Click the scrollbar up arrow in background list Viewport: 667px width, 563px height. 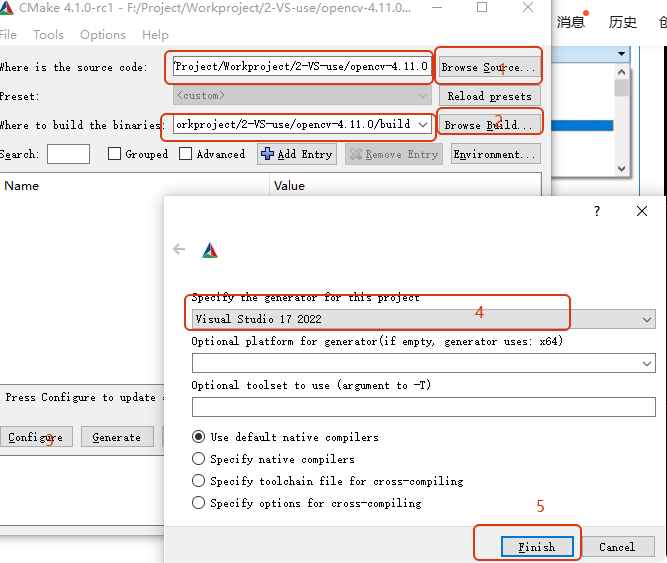[x=621, y=72]
